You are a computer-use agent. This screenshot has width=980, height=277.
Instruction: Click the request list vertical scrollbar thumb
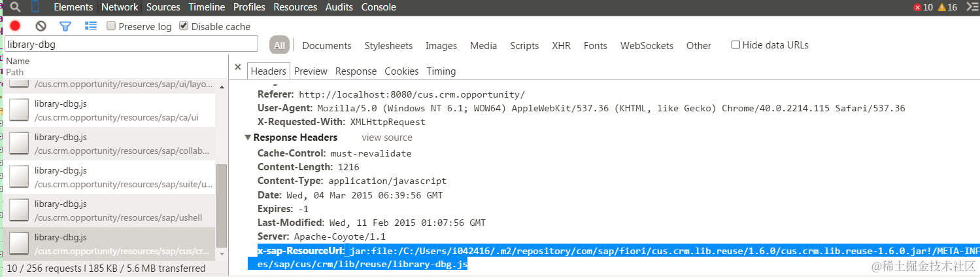222,206
